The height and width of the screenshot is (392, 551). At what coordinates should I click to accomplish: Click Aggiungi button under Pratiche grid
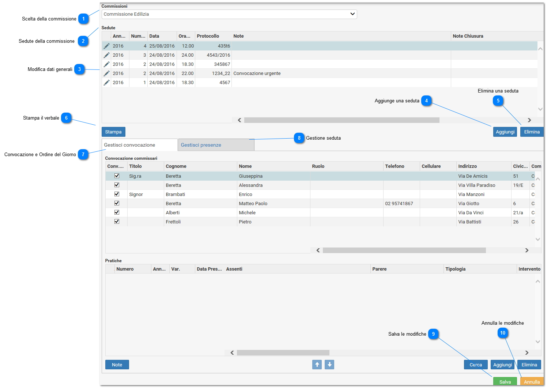[502, 365]
